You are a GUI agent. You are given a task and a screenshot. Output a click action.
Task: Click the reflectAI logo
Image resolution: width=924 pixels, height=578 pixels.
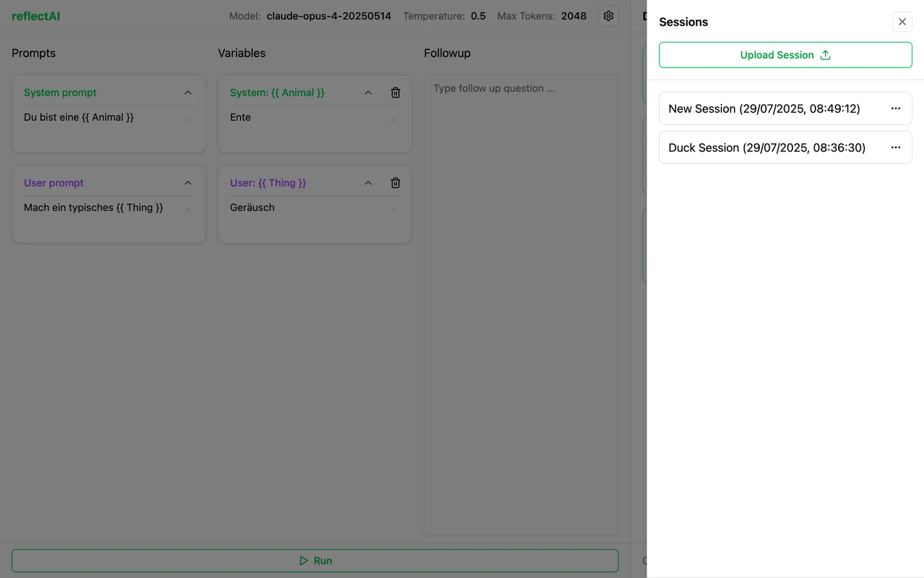coord(36,16)
